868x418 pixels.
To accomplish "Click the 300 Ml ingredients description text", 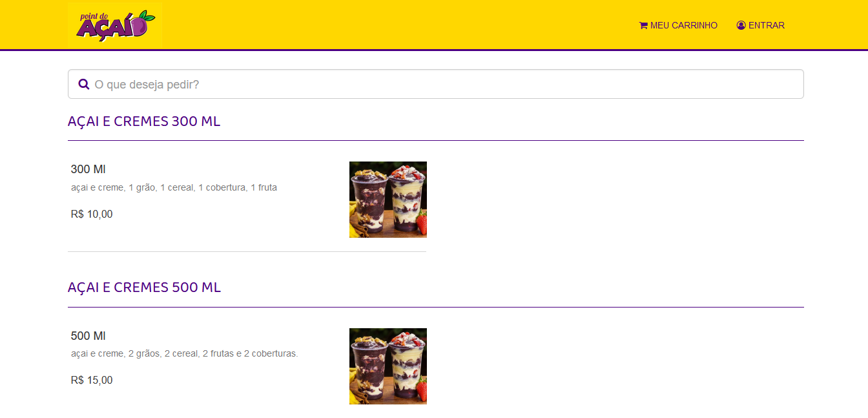I will point(174,188).
